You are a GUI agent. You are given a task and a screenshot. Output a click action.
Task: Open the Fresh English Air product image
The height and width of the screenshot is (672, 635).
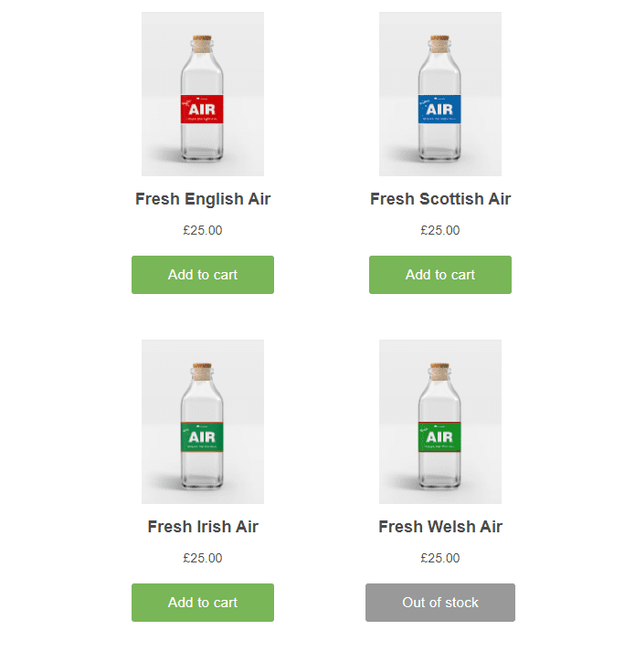[203, 94]
